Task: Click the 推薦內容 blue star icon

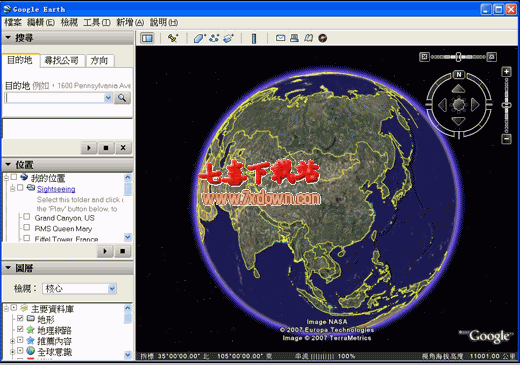Action: [x=31, y=340]
